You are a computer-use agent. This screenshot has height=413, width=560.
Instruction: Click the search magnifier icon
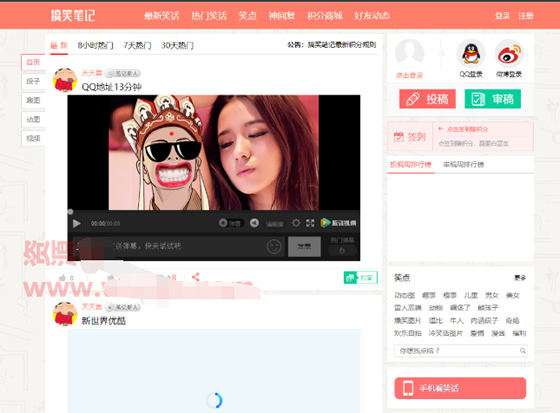(522, 351)
